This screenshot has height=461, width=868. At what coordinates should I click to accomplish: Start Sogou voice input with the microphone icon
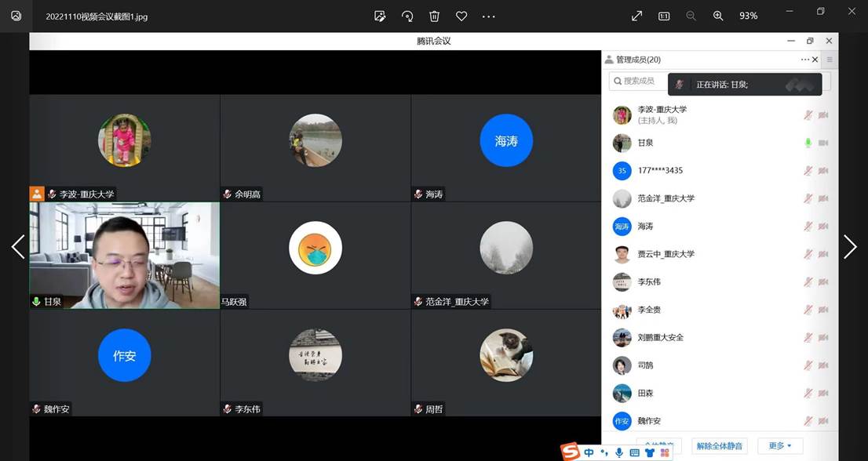pyautogui.click(x=619, y=452)
